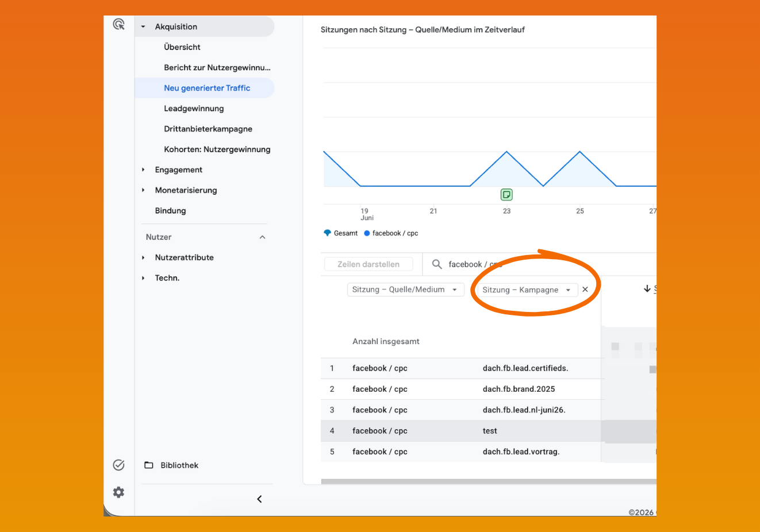Open the Bindung report

tap(171, 211)
